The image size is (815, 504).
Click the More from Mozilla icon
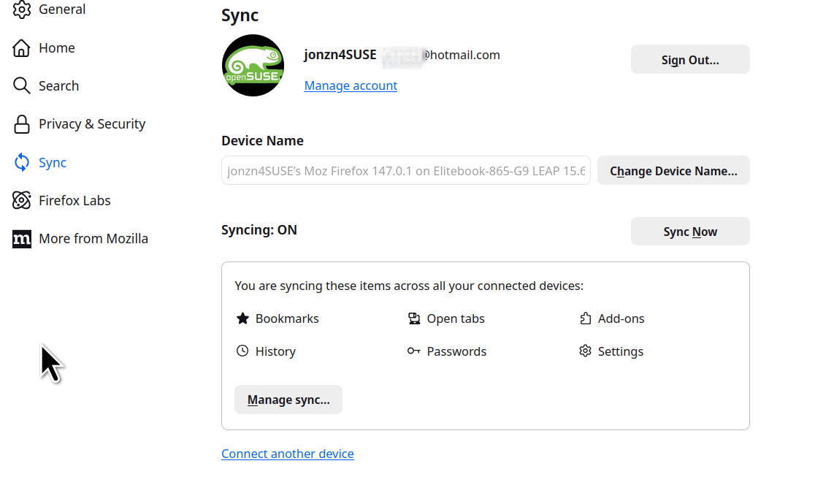tap(22, 239)
